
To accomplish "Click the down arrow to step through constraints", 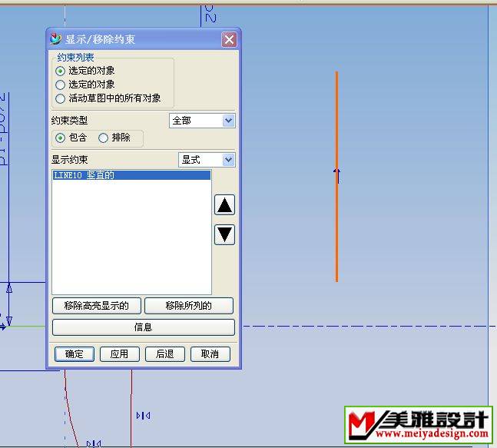I will (x=224, y=234).
